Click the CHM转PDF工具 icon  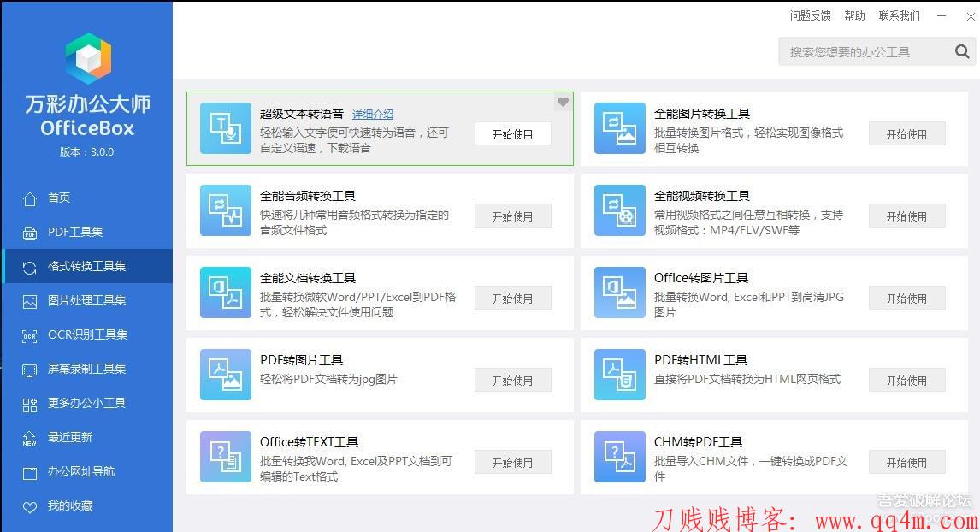click(x=619, y=457)
